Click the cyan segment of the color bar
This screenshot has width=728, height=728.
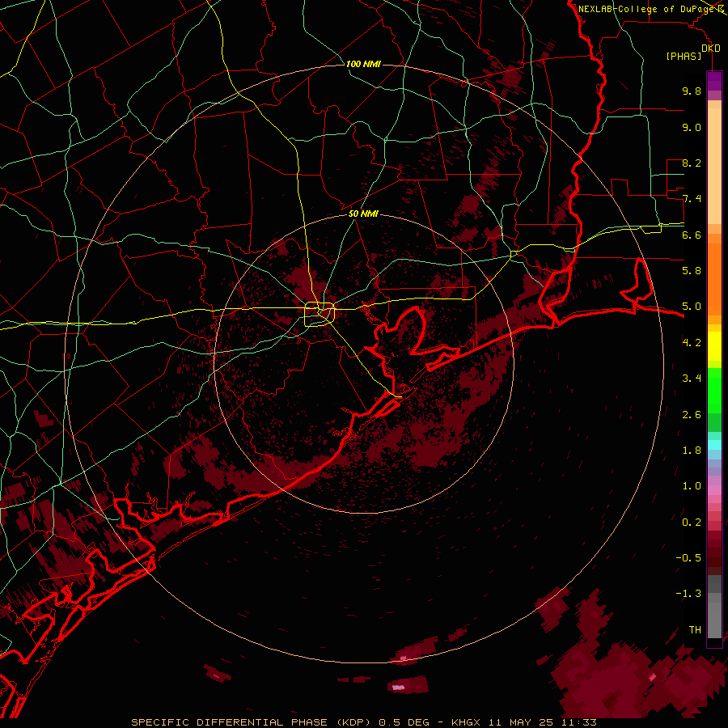click(714, 444)
